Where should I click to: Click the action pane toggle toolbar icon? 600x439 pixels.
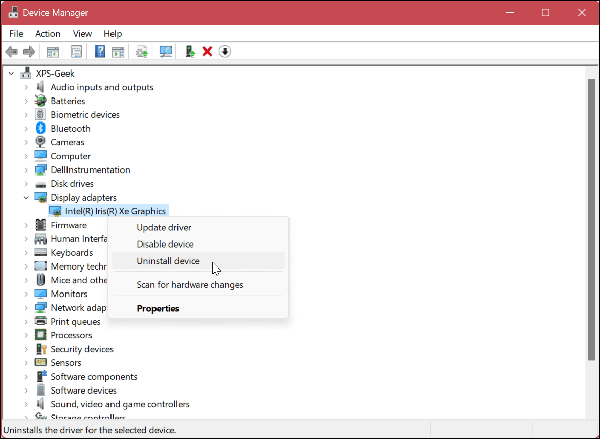(x=118, y=52)
